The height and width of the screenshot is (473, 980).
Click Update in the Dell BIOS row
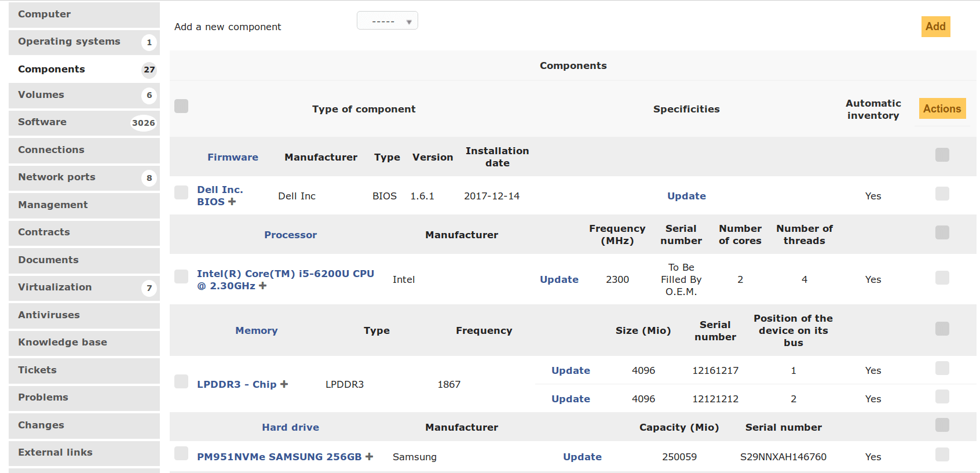click(686, 196)
